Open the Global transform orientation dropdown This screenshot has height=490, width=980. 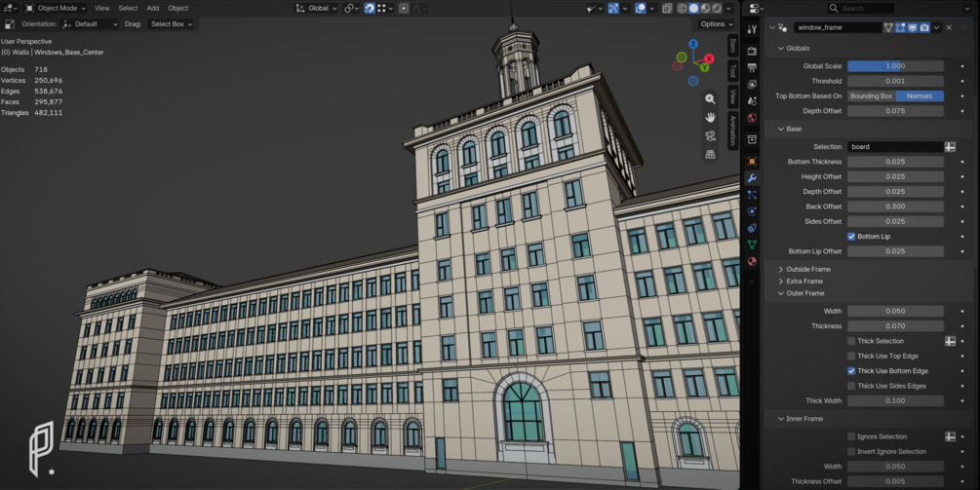pos(317,8)
